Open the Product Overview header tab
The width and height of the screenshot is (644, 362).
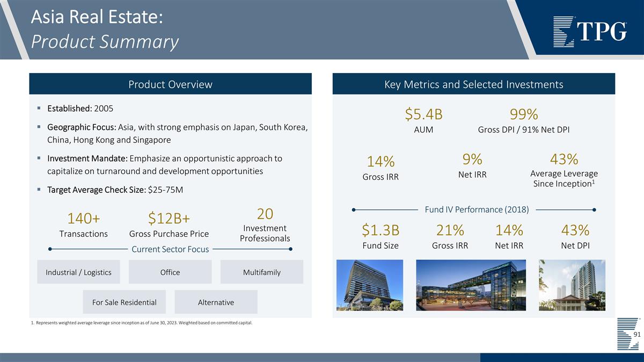(x=170, y=84)
